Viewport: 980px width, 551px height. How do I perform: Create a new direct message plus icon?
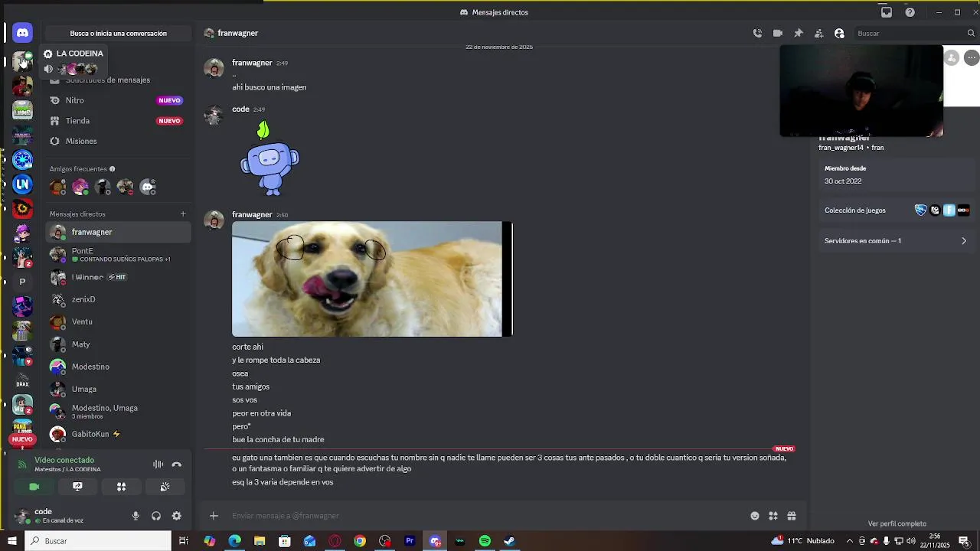(183, 214)
